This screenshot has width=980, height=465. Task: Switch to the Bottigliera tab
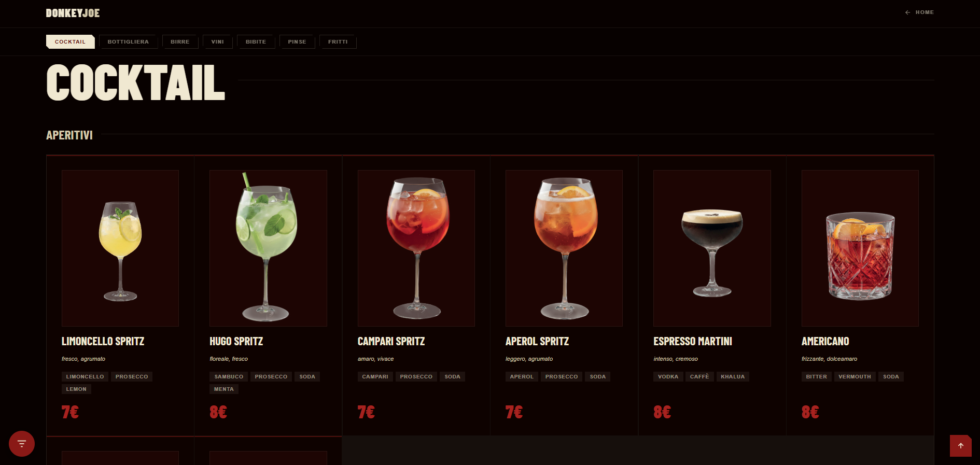[128, 41]
